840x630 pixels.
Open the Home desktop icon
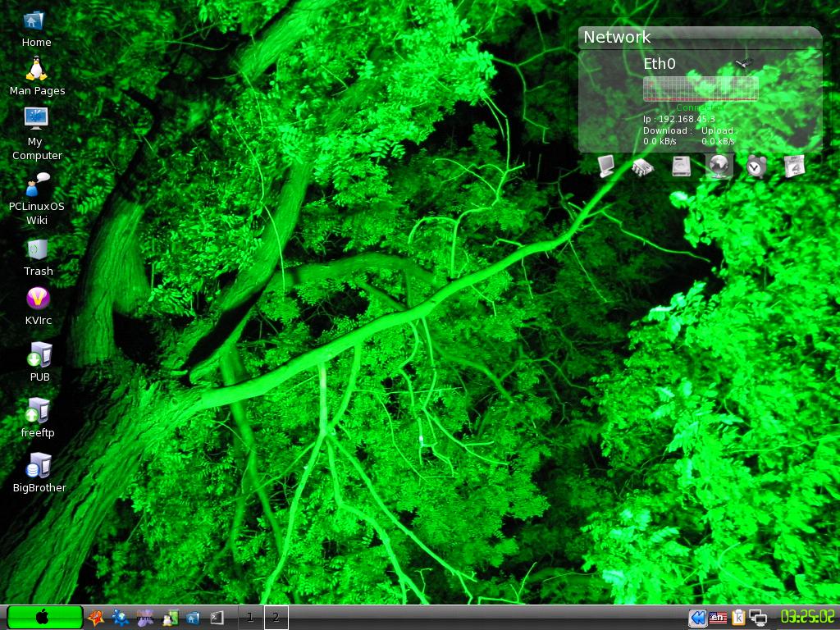33,21
